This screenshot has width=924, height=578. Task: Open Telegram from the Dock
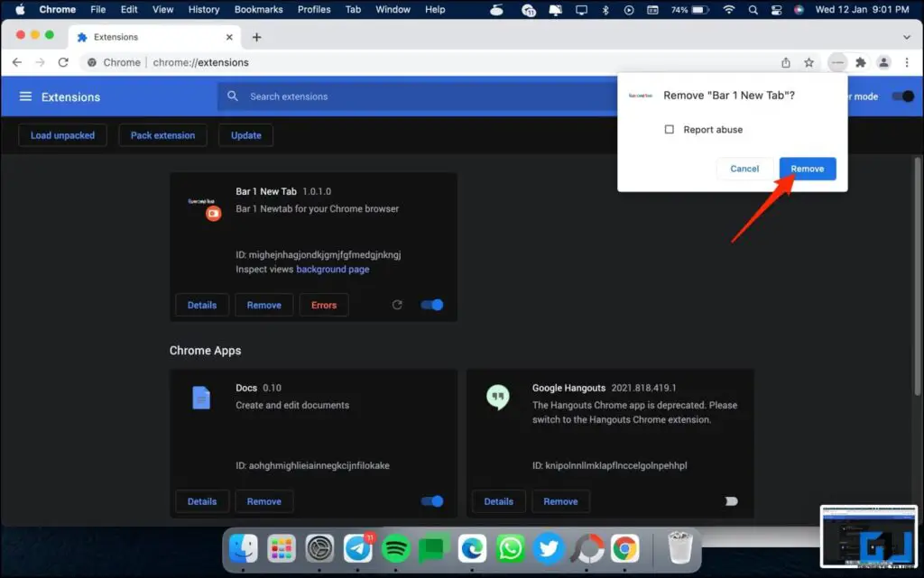(x=357, y=548)
